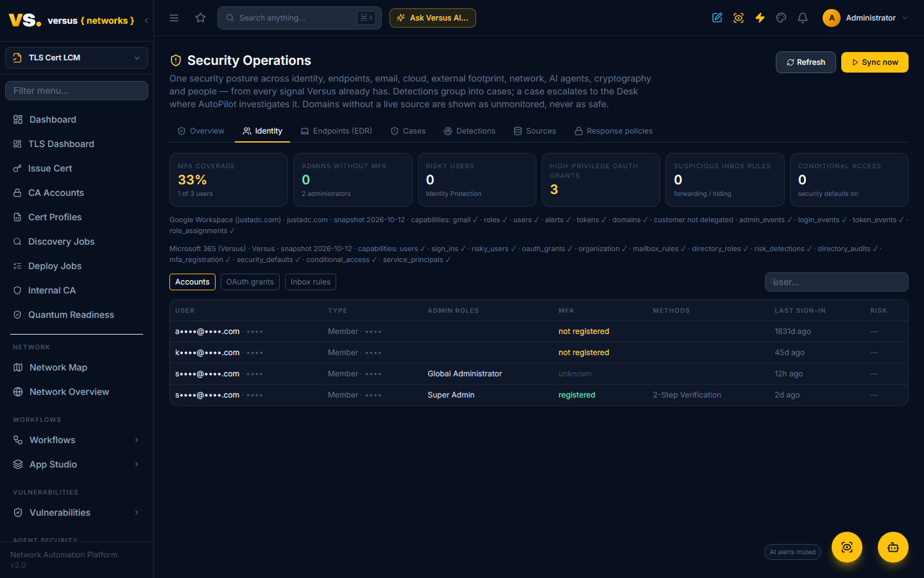The height and width of the screenshot is (578, 924).
Task: Go to TLS Dashboard
Action: (76, 144)
